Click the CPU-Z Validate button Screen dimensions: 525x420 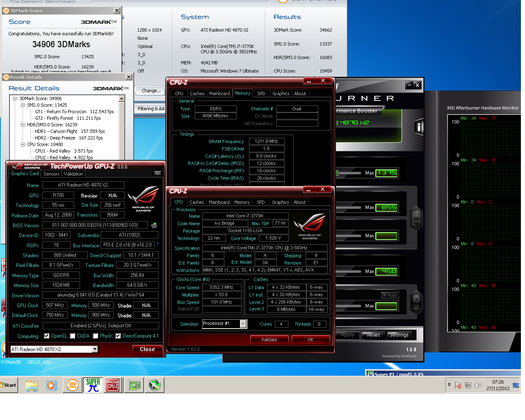[269, 340]
